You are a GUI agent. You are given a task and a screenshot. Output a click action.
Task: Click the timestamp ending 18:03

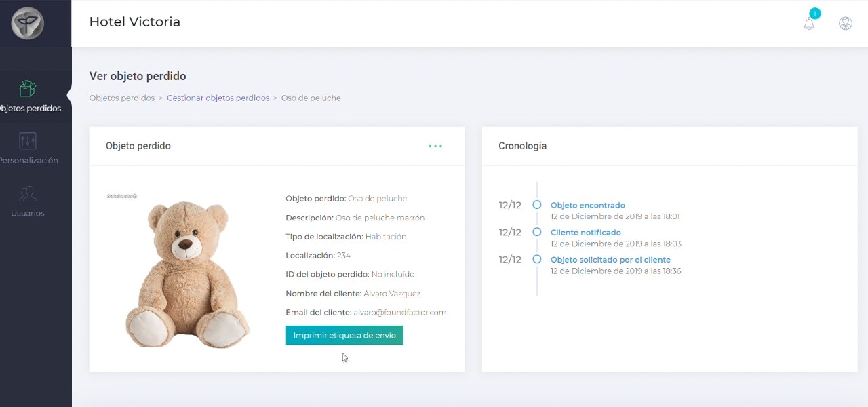click(616, 244)
